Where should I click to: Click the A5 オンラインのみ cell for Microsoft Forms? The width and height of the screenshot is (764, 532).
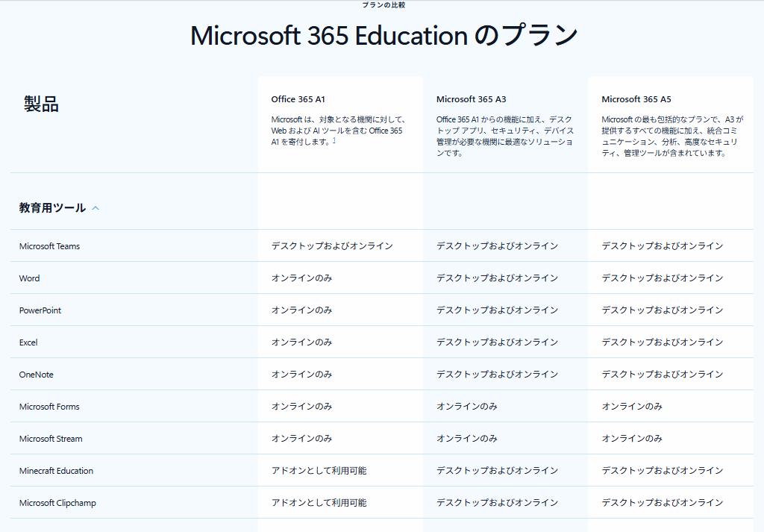pos(632,407)
